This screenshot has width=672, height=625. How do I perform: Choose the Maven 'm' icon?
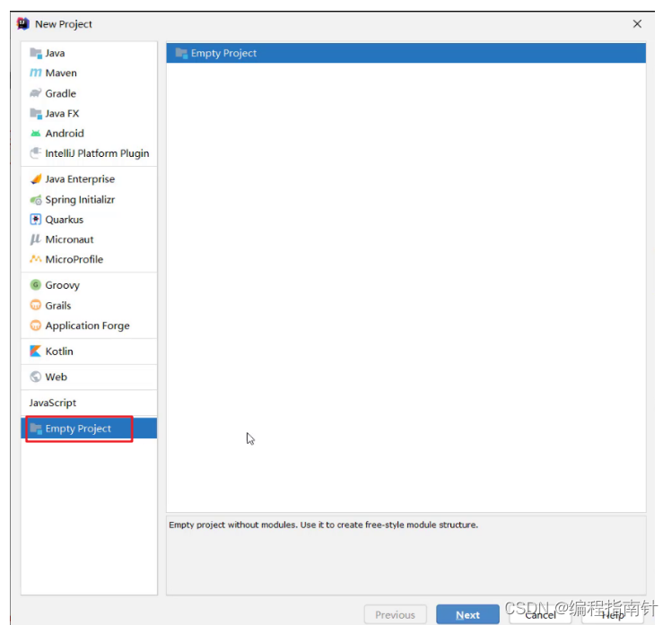[36, 73]
